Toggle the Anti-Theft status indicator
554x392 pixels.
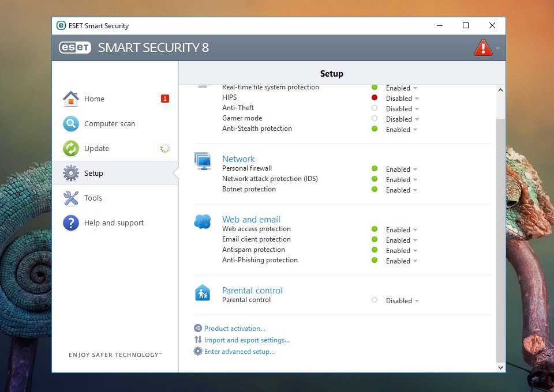[x=375, y=108]
